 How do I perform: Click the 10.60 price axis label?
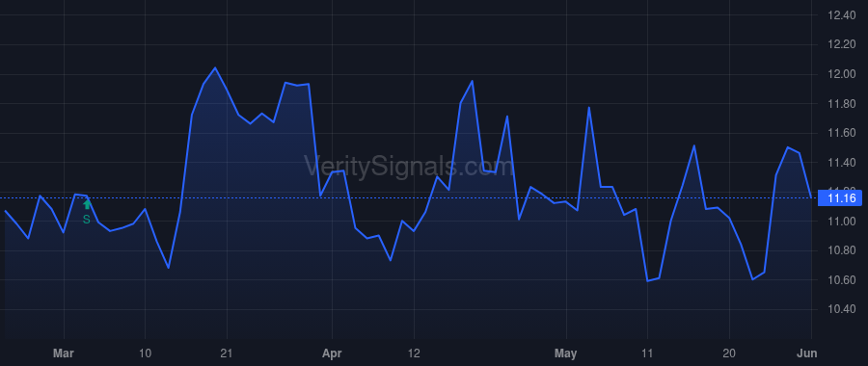tap(841, 280)
